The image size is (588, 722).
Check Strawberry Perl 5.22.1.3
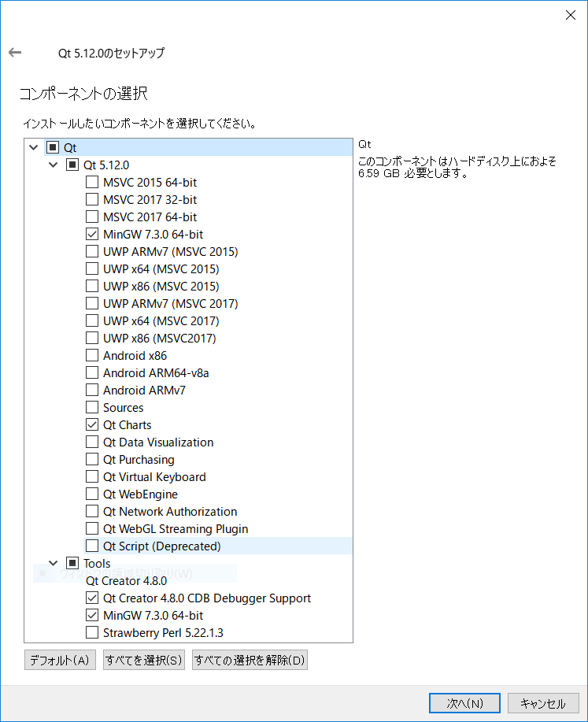[x=92, y=633]
